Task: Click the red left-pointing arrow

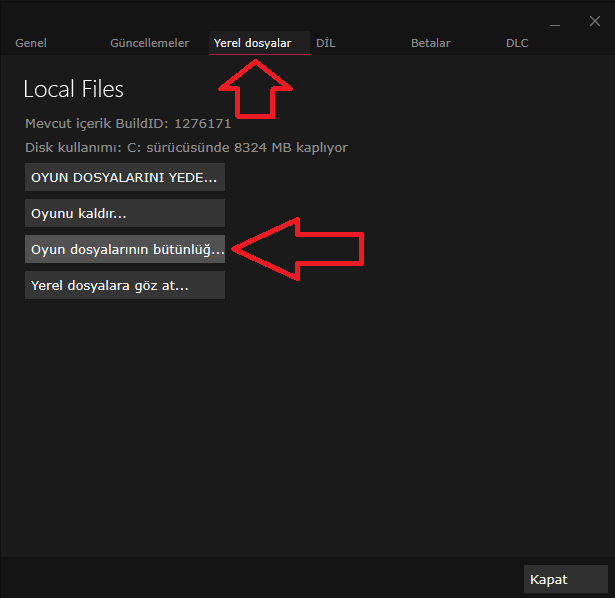Action: pos(298,250)
